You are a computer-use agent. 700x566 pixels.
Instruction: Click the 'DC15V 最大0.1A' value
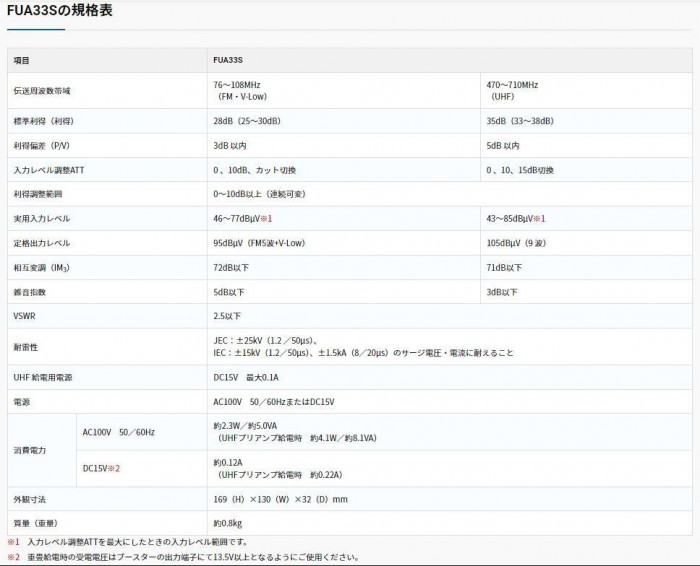(x=246, y=377)
